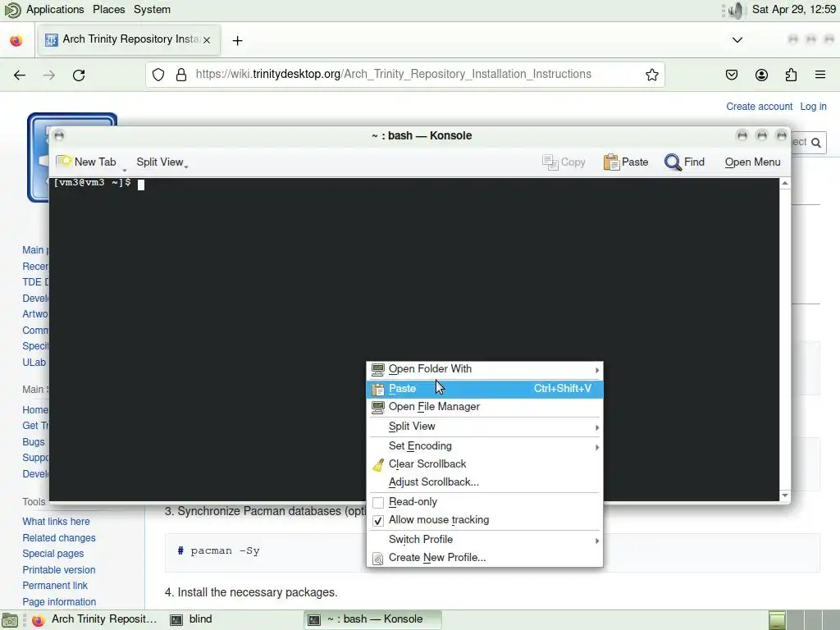Switch to the blind taskbar window
Image resolution: width=840 pixels, height=630 pixels.
[191, 619]
